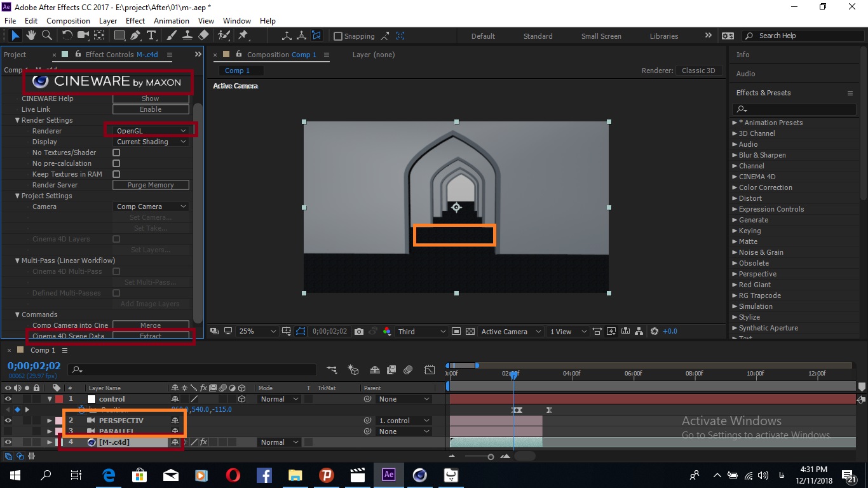868x488 pixels.
Task: Click red label color of control layer
Action: [59, 399]
